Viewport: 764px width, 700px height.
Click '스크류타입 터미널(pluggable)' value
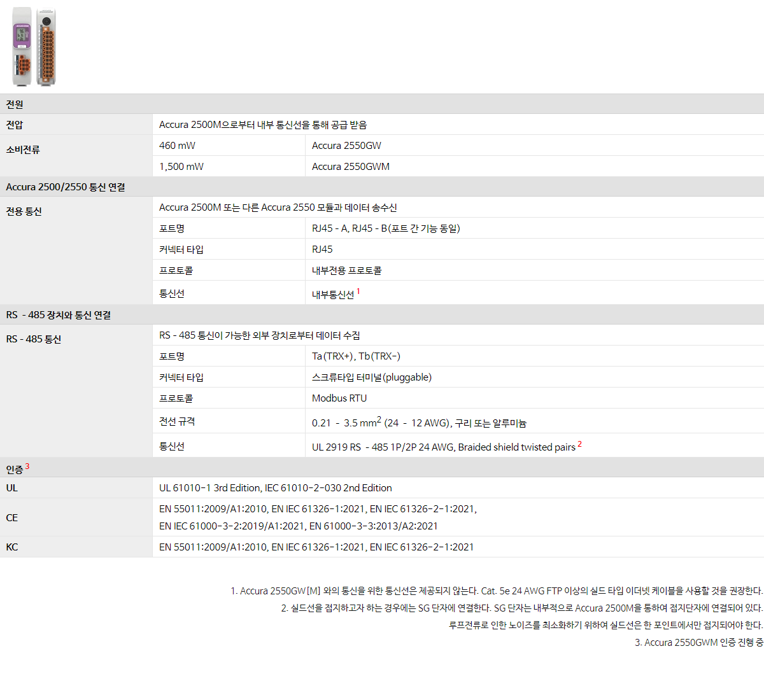click(372, 377)
